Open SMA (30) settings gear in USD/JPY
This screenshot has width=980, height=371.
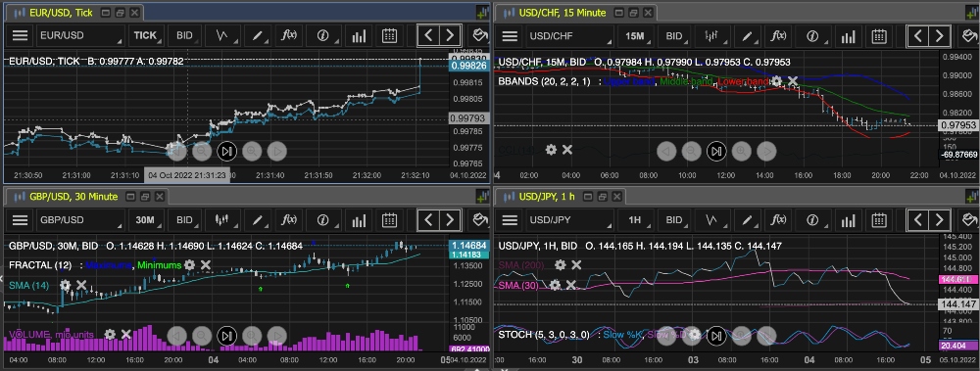coord(555,285)
